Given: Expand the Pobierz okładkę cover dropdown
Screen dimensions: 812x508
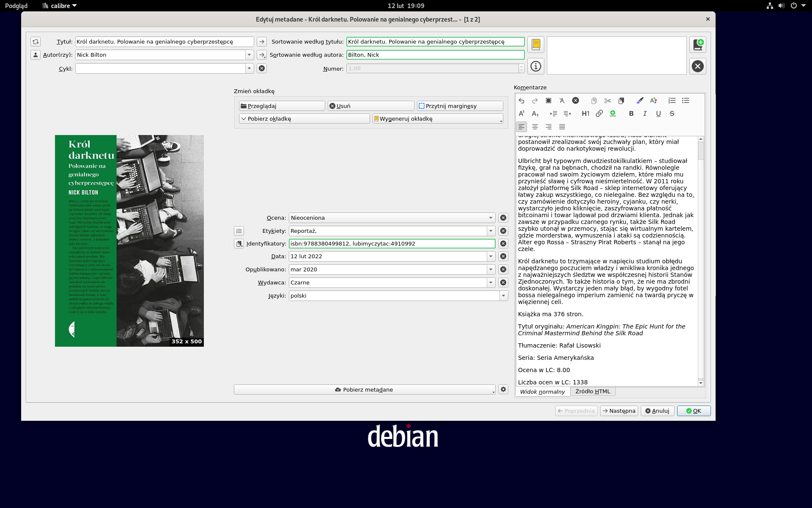Looking at the screenshot, I should coord(244,119).
